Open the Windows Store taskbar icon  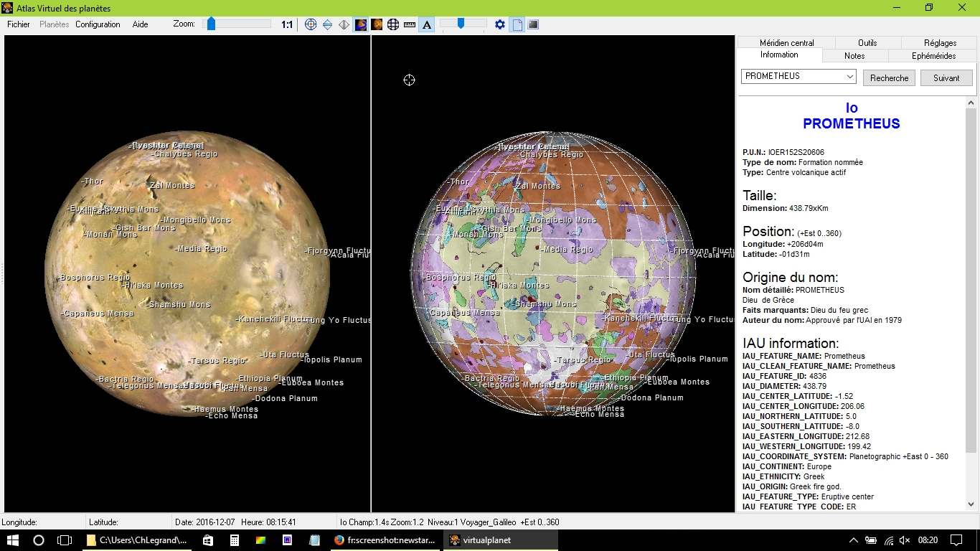click(207, 540)
